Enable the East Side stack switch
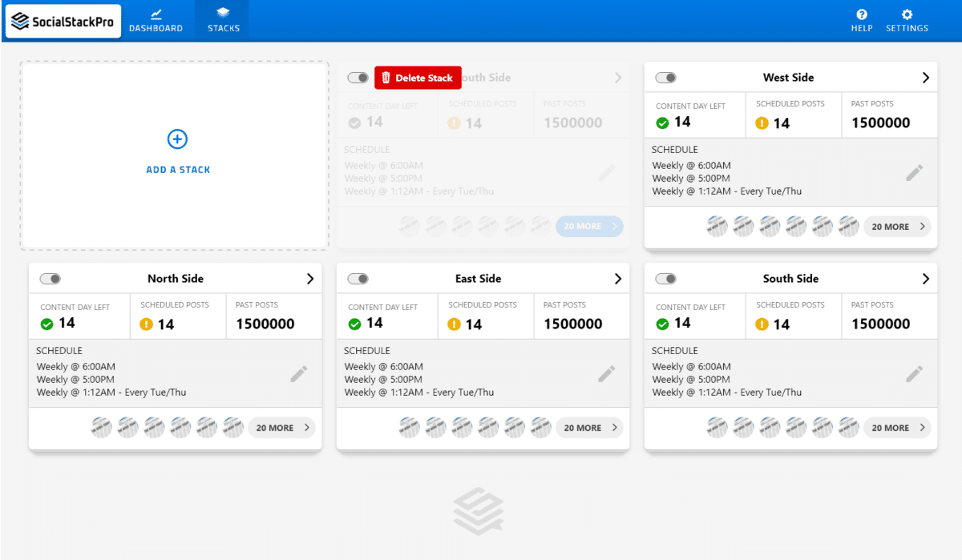Screen dimensions: 962x560 pos(358,279)
